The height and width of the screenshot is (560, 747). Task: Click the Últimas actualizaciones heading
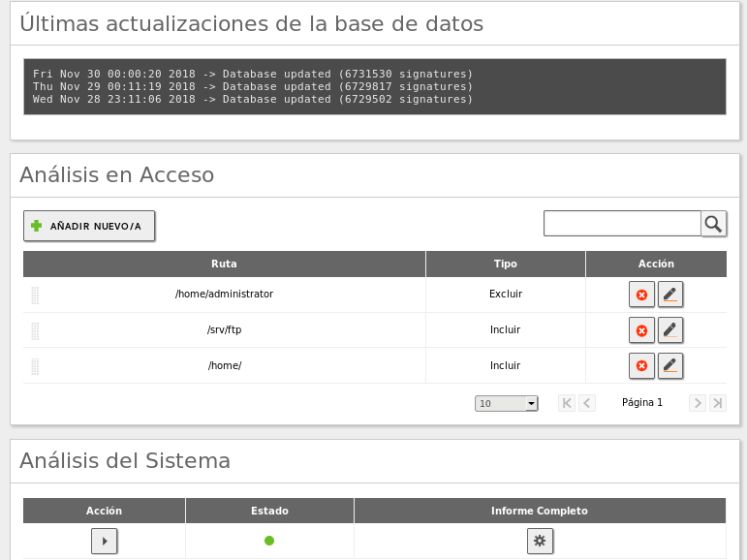point(252,23)
